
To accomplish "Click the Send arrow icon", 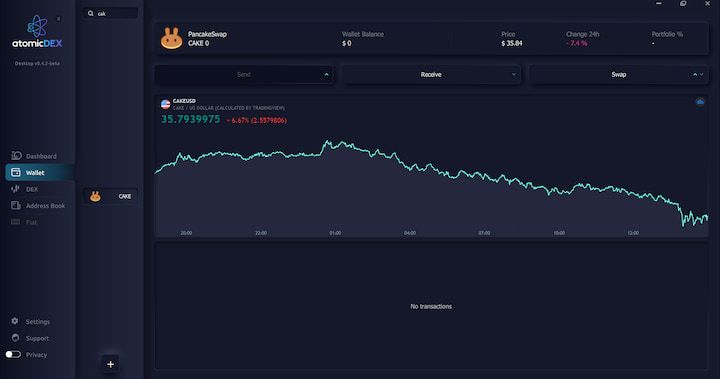I will pyautogui.click(x=326, y=74).
